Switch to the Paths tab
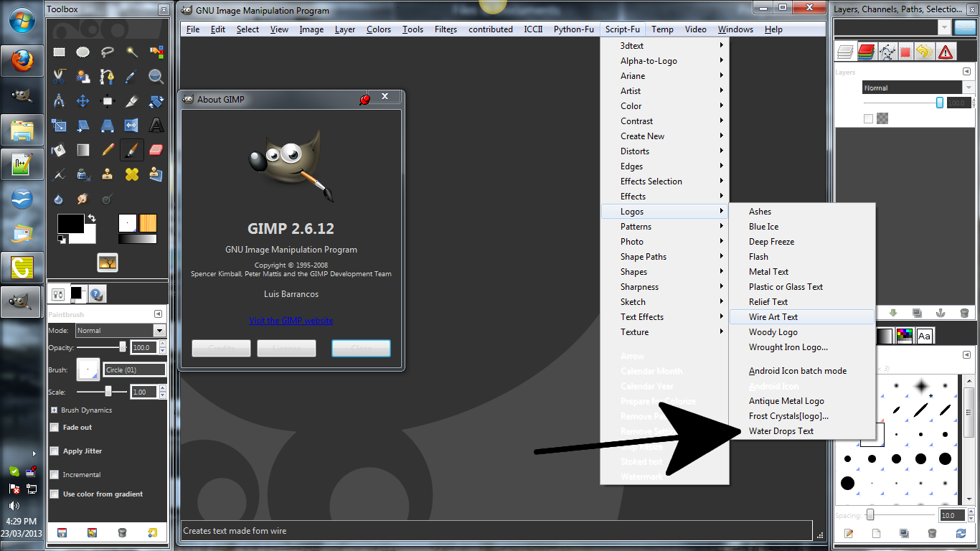Screen dimensions: 980x551 coord(887,52)
